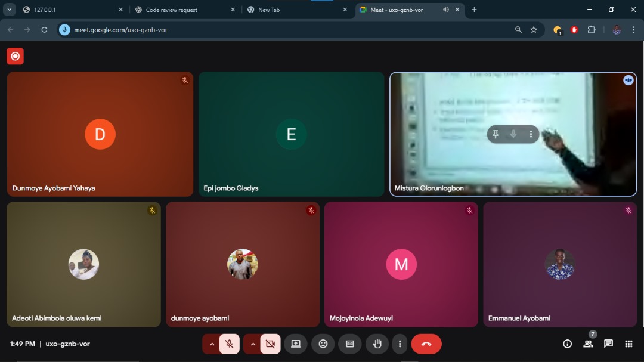This screenshot has height=362, width=644.
Task: Select Dunmoye Ayobami Yahaya's participant tile
Action: tap(100, 134)
